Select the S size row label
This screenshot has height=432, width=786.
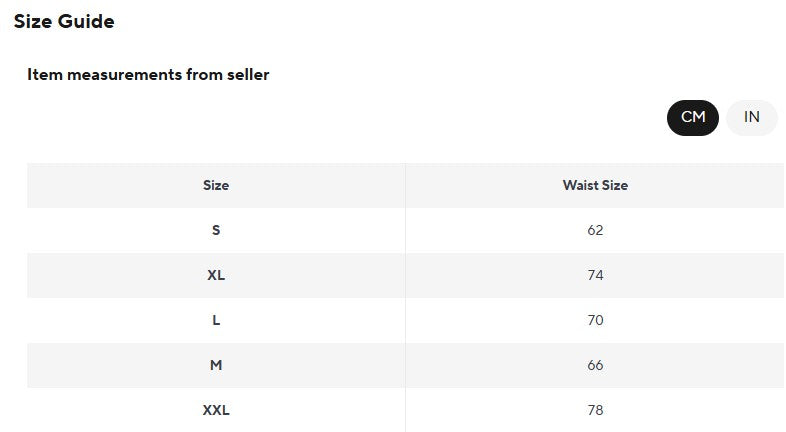point(216,230)
